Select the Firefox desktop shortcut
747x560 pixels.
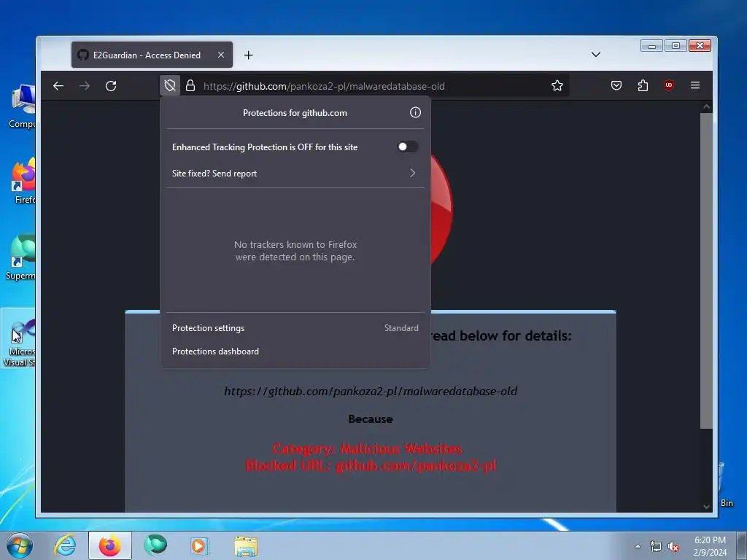click(23, 181)
